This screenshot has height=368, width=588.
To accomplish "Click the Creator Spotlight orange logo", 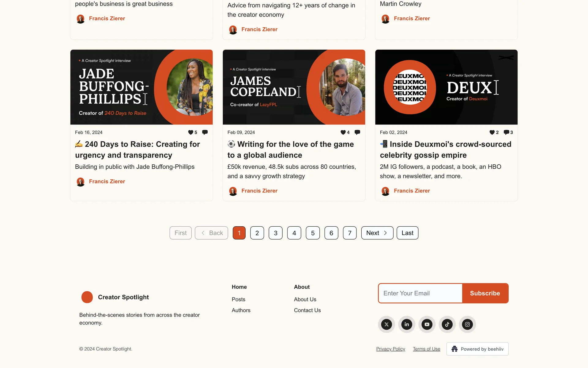I will (x=87, y=297).
